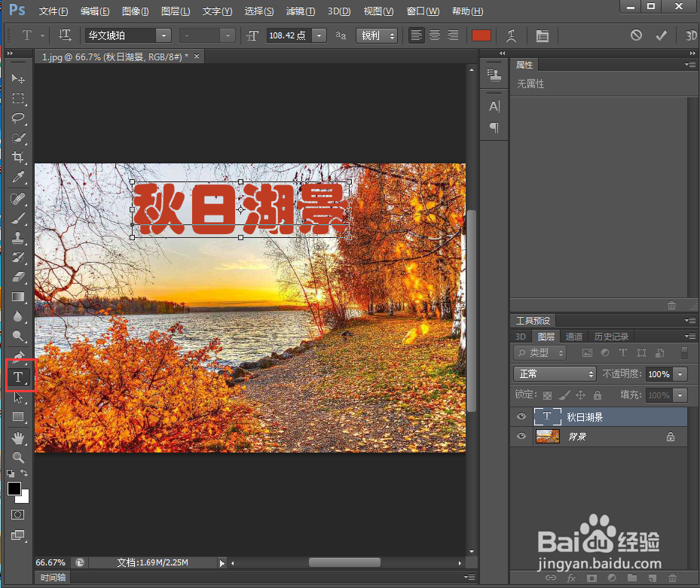Open the font family dropdown
Screen dimensions: 700x588
point(163,35)
